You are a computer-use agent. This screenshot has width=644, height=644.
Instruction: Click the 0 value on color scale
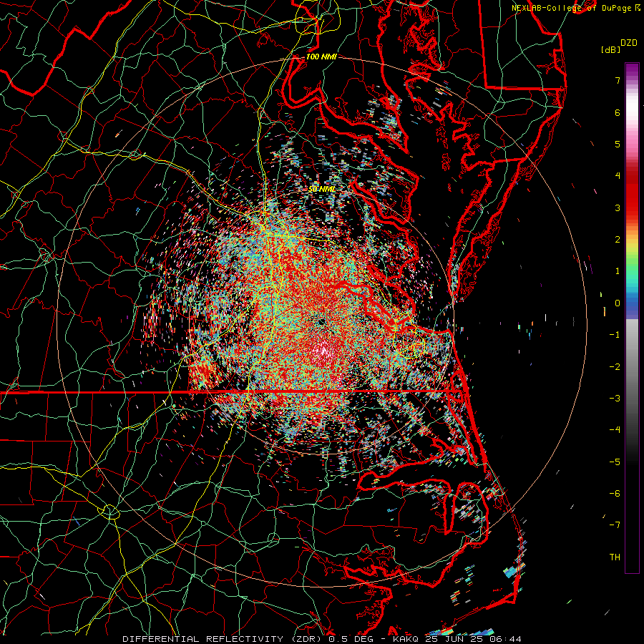(x=618, y=303)
